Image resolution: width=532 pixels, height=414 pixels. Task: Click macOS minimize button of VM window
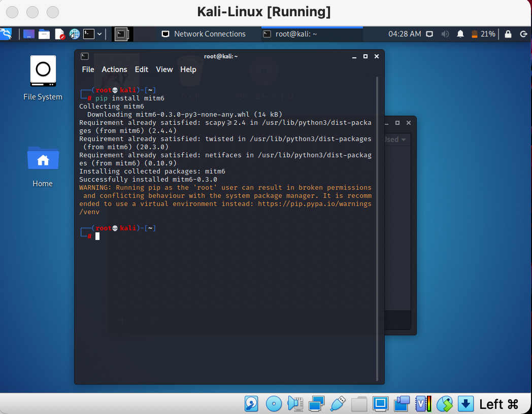[32, 12]
